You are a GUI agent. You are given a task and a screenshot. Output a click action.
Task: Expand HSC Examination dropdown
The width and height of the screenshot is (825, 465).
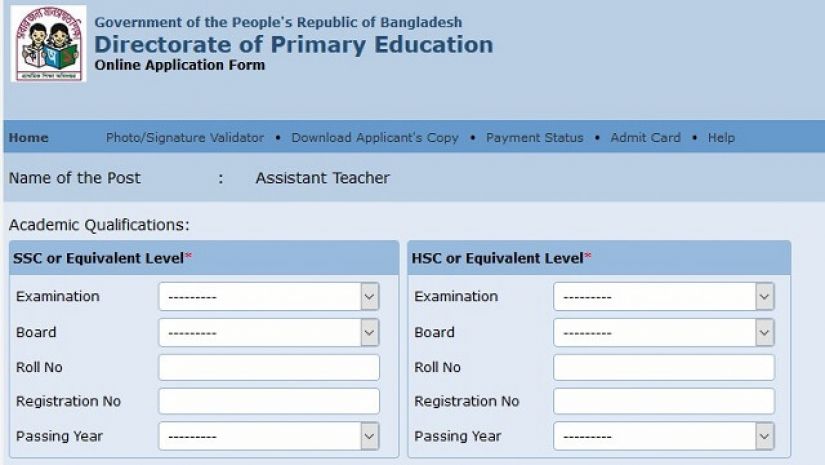(663, 297)
